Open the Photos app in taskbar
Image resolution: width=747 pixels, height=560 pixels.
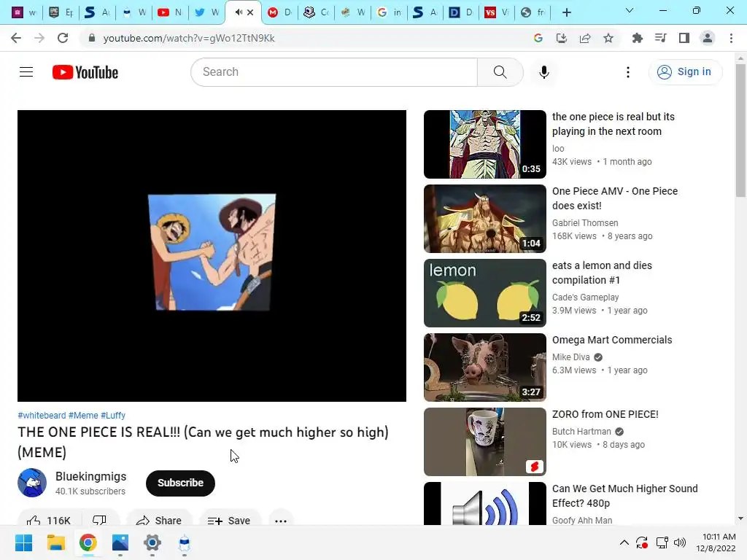point(120,542)
